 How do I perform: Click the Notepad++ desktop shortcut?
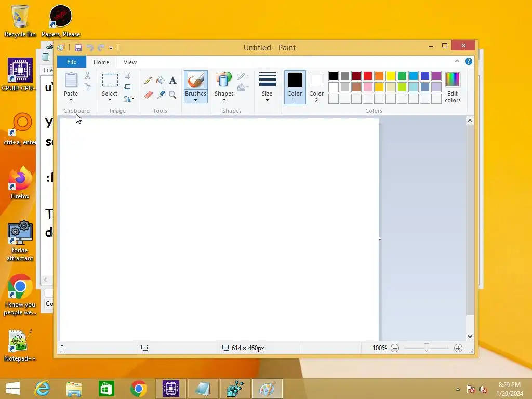(19, 345)
